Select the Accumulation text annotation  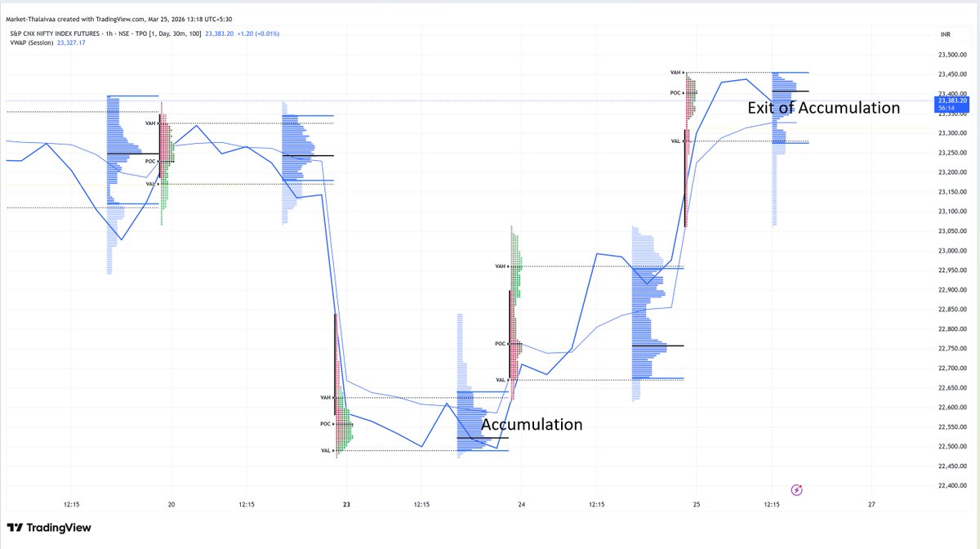pos(533,424)
